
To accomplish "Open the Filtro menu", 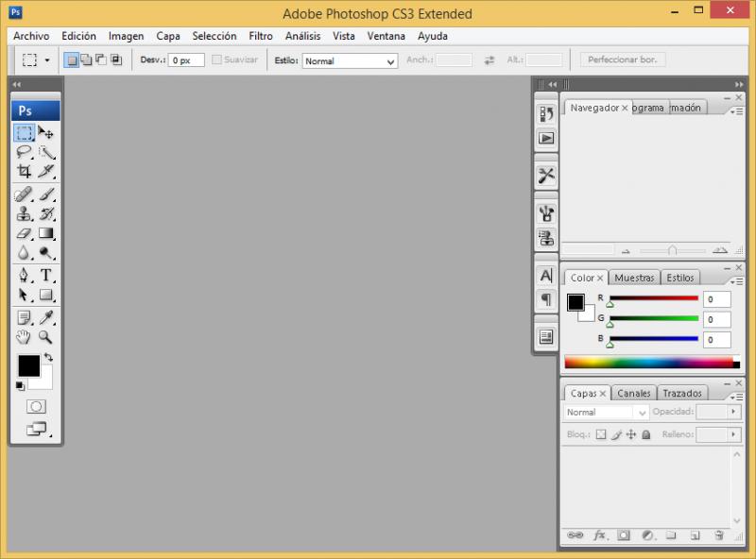I will (261, 36).
